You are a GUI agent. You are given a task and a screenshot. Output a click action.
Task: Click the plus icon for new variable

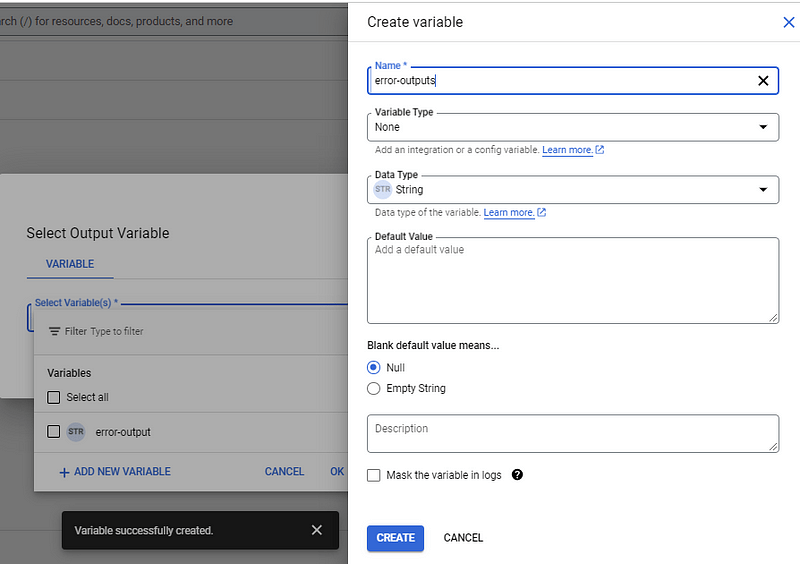pyautogui.click(x=64, y=472)
